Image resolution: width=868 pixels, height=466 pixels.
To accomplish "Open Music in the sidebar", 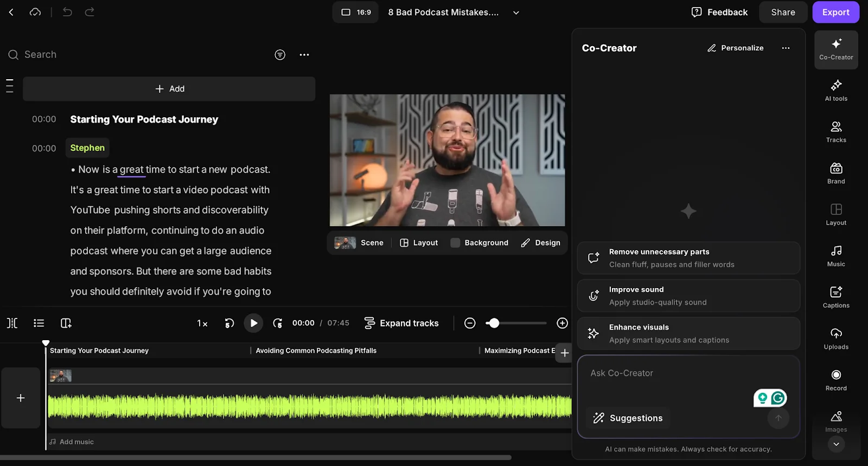I will [836, 256].
